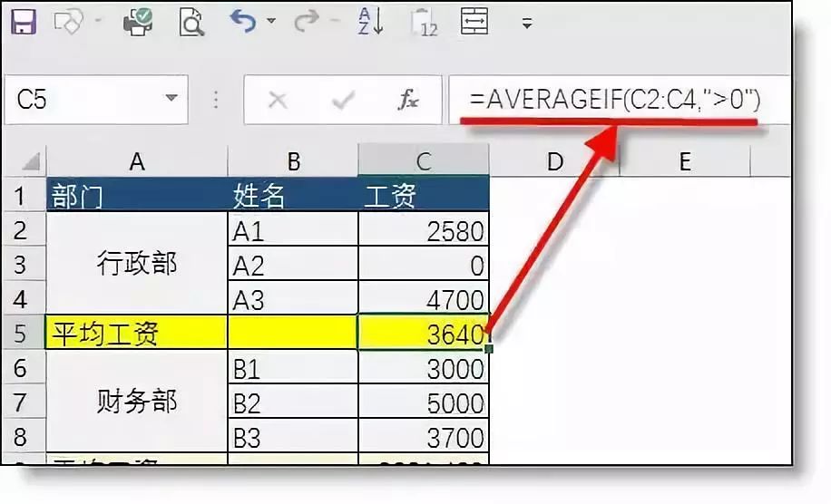This screenshot has width=831, height=504.
Task: Open the Redo dropdown arrow
Action: [335, 21]
